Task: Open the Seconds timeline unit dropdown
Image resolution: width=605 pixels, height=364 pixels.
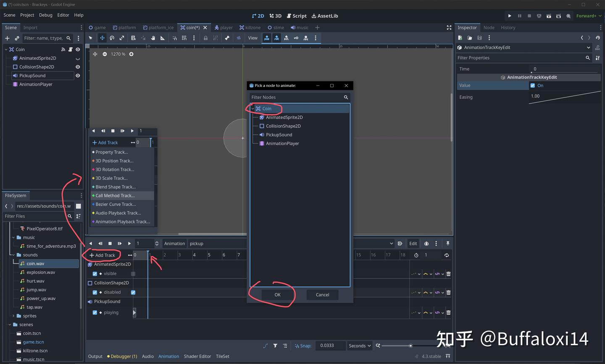Action: (x=359, y=346)
